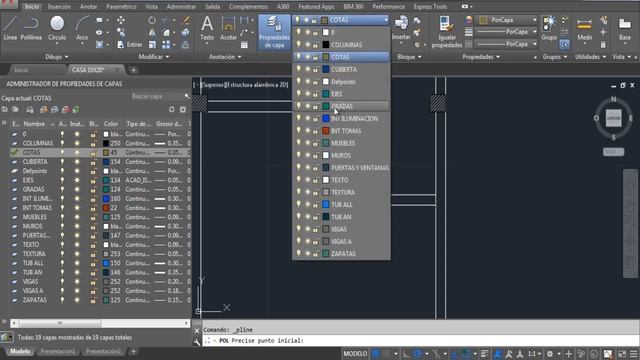Click the Texto annotation tool

[207, 28]
